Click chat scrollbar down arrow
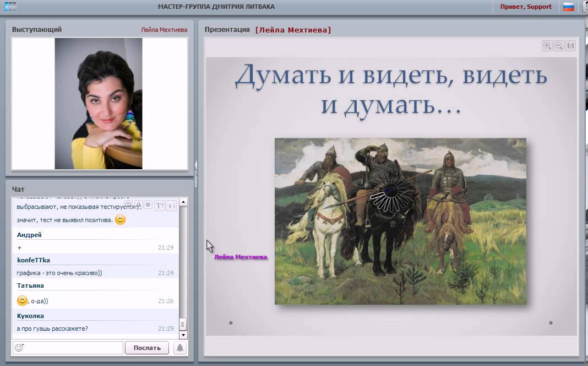The height and width of the screenshot is (366, 588). (183, 335)
